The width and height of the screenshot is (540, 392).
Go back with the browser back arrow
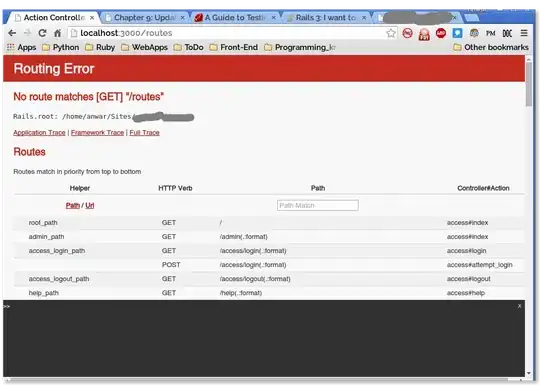tap(12, 33)
